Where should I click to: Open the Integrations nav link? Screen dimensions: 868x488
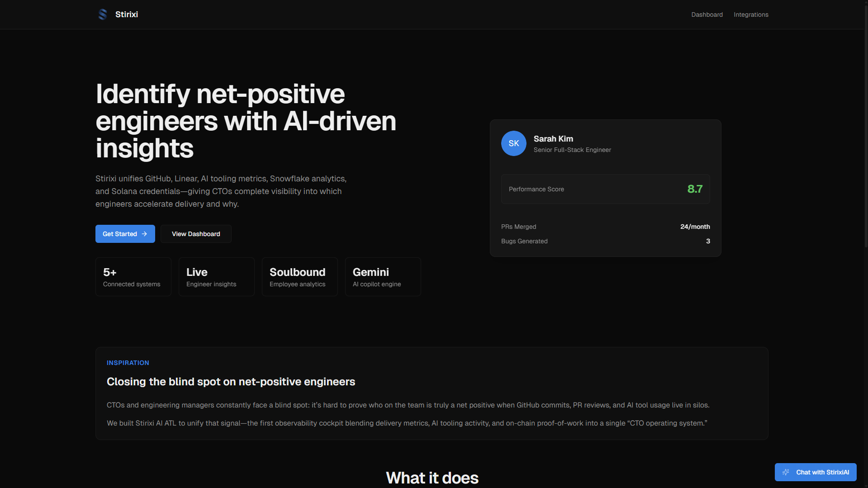pyautogui.click(x=751, y=14)
